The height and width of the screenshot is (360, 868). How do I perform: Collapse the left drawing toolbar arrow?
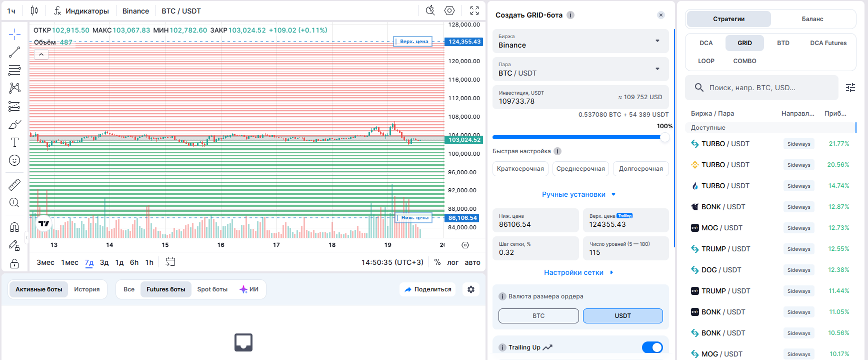(26, 238)
